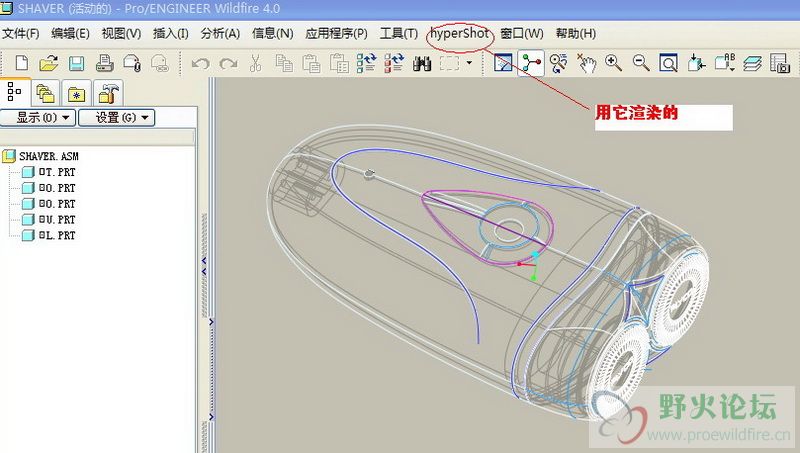
Task: Open the Paste Special tool
Action: (x=339, y=63)
